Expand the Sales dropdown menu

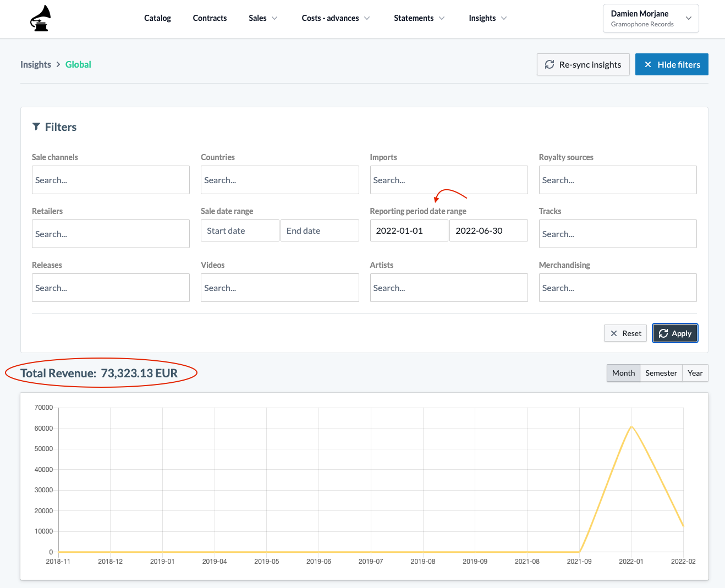click(263, 18)
